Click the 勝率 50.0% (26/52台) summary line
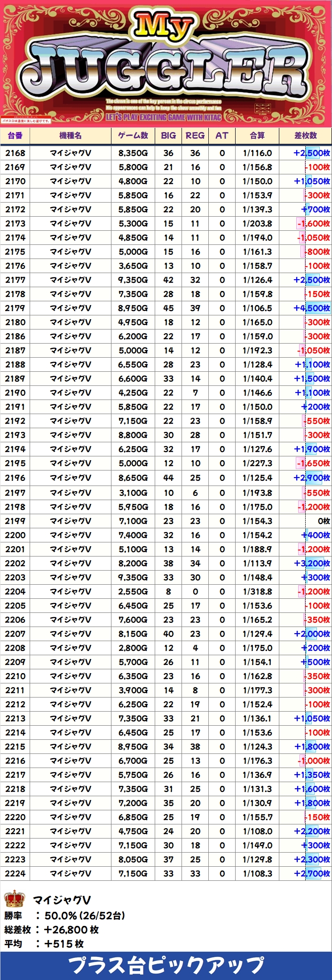 (x=65, y=915)
